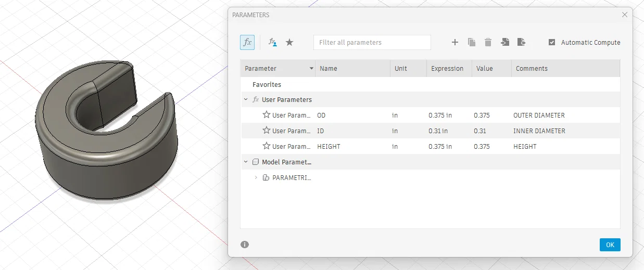Image resolution: width=644 pixels, height=270 pixels.
Task: Favorite the ID parameter with its star
Action: [266, 131]
